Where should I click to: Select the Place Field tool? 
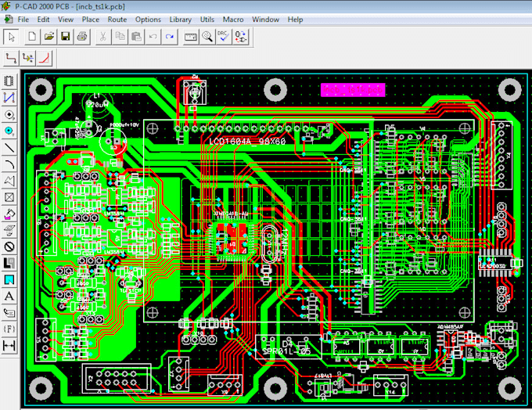tap(9, 329)
